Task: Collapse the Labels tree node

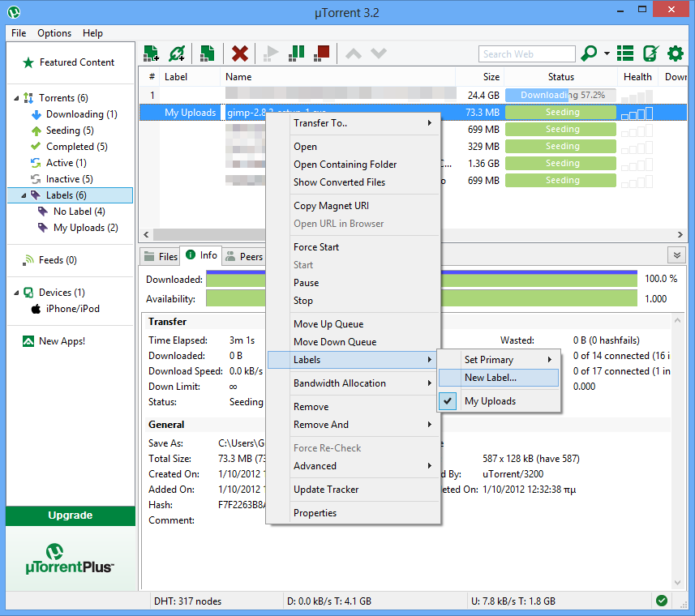Action: [x=24, y=195]
